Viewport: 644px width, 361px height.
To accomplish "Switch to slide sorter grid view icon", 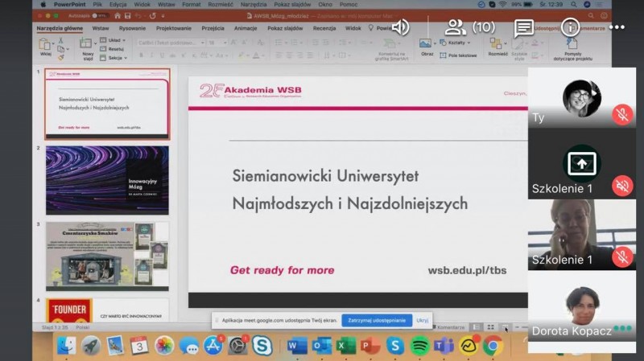I will 490,327.
